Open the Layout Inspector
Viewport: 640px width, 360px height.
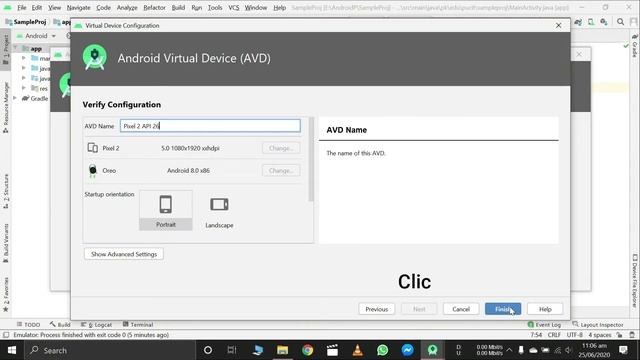coord(598,324)
